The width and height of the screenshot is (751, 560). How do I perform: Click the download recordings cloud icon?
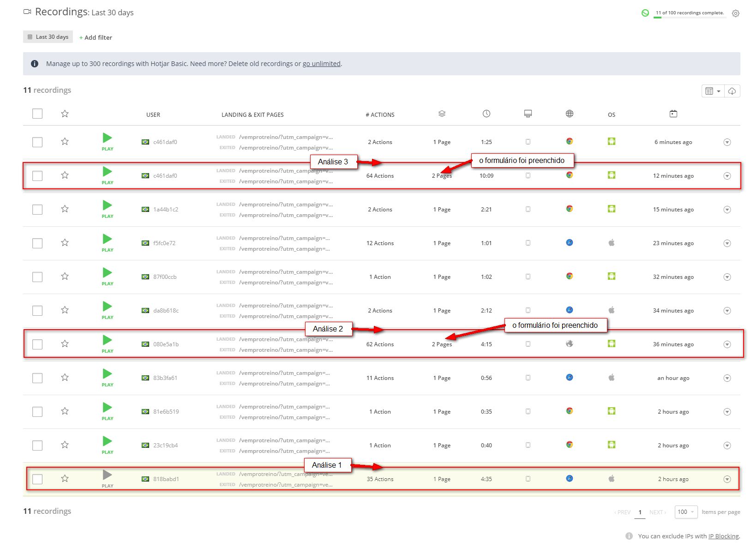point(732,91)
